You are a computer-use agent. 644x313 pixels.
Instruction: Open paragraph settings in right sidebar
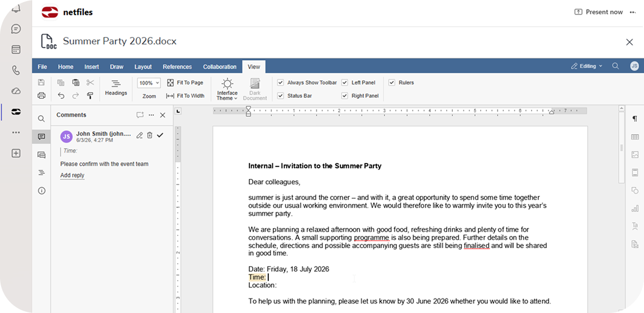(635, 118)
